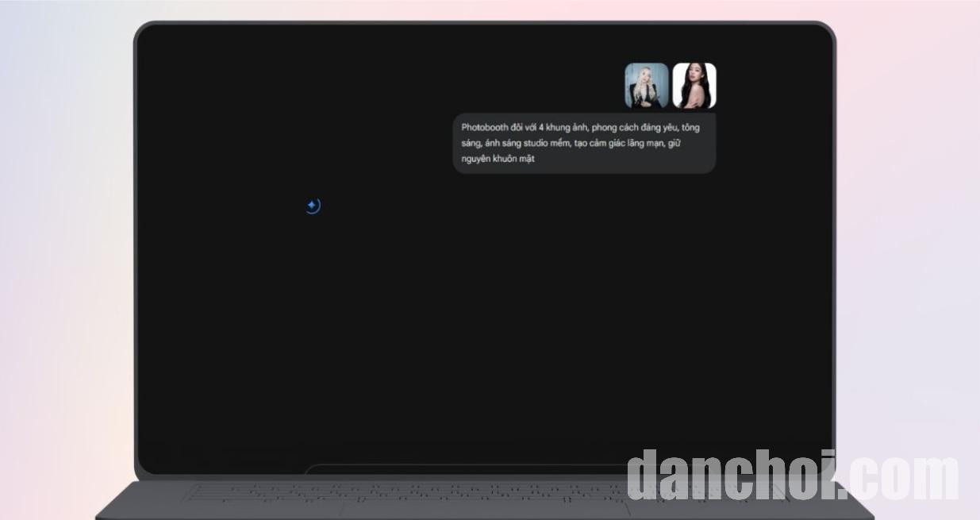980x520 pixels.
Task: Click the word "Photobooth" in the prompt
Action: click(485, 128)
